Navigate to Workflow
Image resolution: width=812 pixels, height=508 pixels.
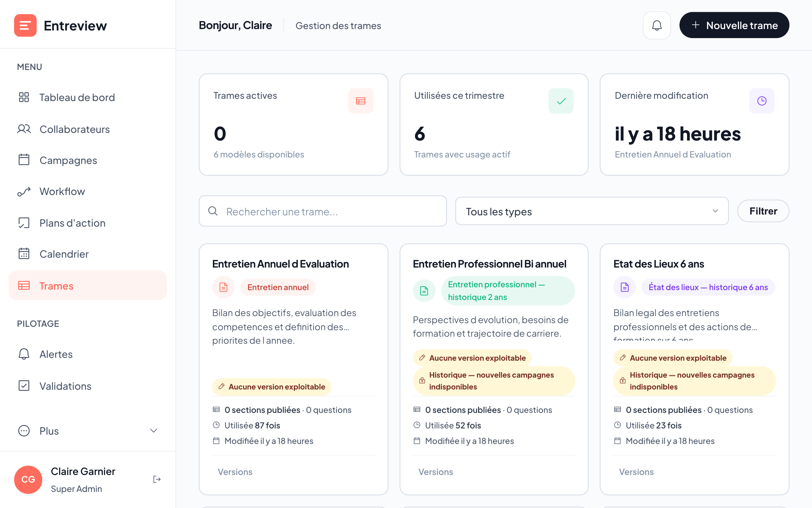pos(88,192)
